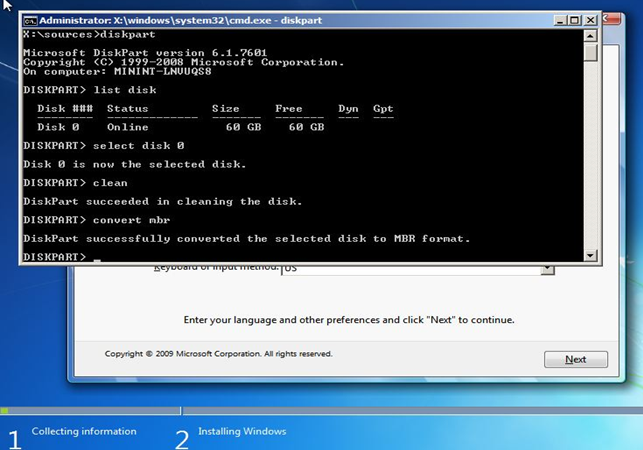Click the 'Status' column header text
The width and height of the screenshot is (643, 450).
128,109
